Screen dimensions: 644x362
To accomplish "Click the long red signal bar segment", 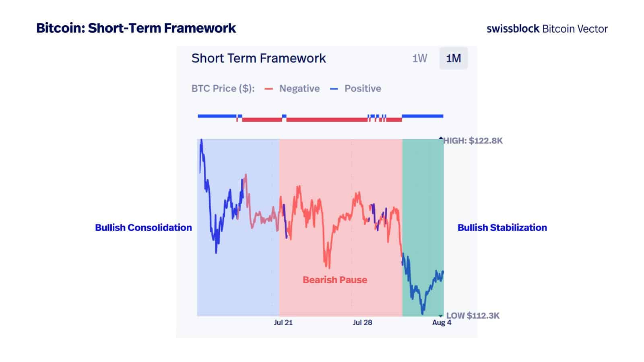I will [326, 119].
